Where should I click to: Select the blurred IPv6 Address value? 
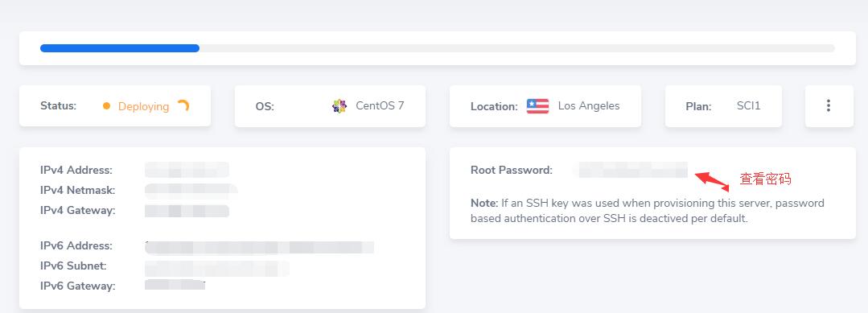260,247
